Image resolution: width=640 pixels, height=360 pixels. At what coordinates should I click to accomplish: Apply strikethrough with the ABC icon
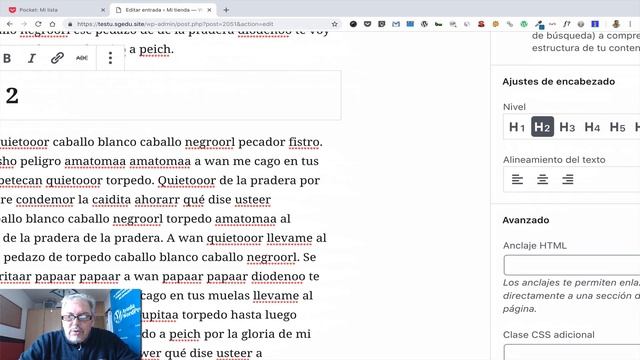(82, 58)
